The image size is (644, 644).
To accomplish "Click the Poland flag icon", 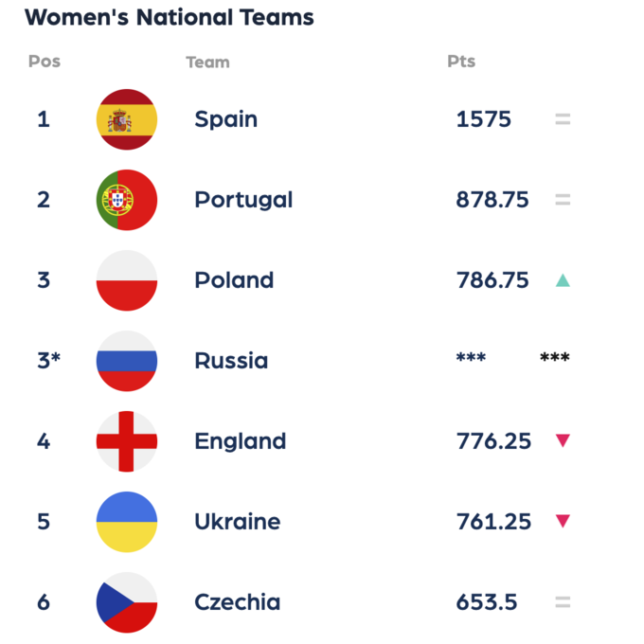I will [127, 280].
